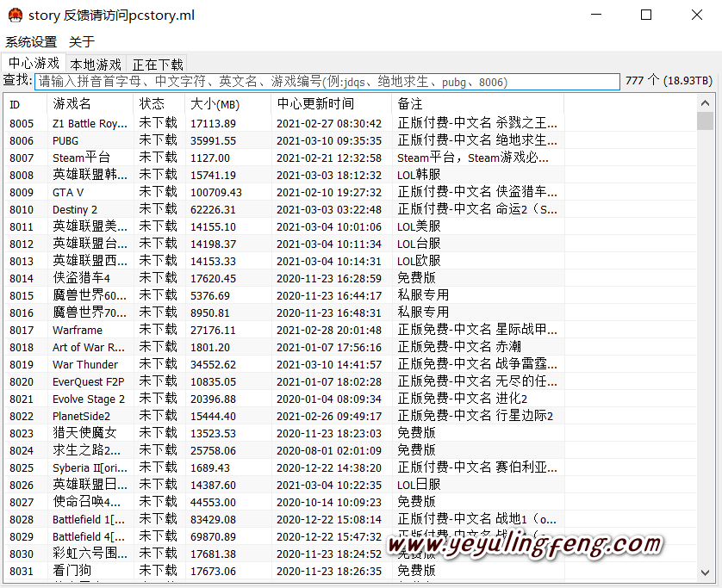Select the Battlefield 1[... game row
The width and height of the screenshot is (722, 588).
tap(350, 519)
